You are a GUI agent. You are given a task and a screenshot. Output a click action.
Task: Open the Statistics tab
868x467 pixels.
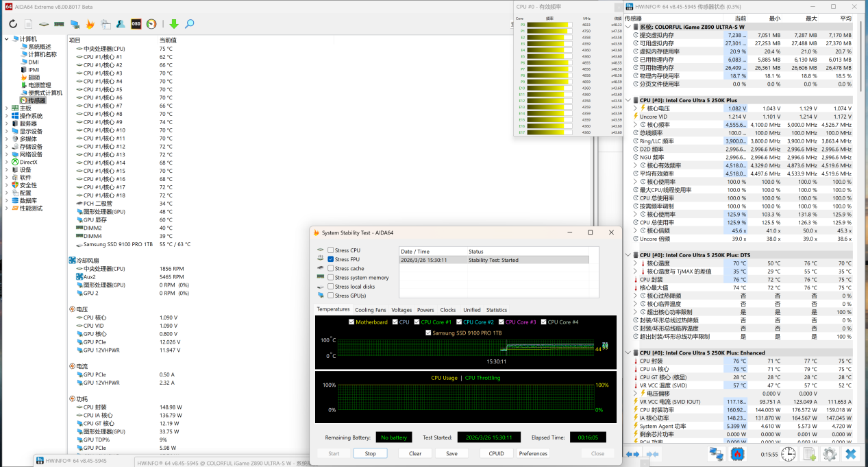pyautogui.click(x=496, y=310)
